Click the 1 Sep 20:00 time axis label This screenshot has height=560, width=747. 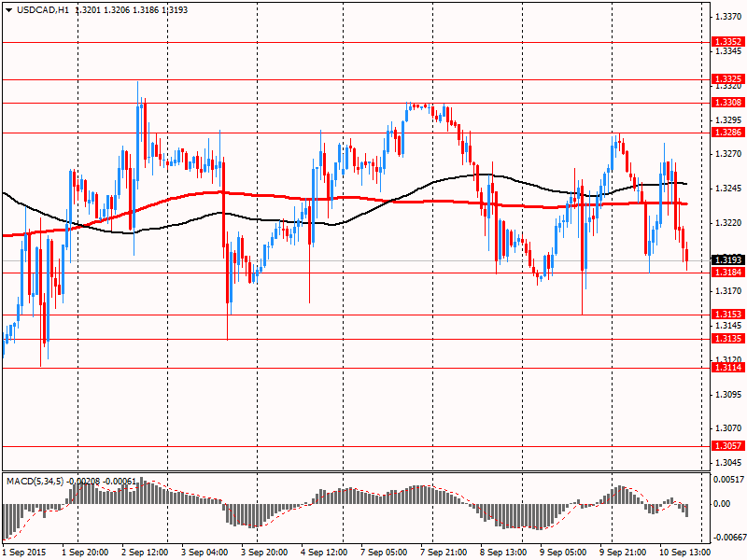85,553
